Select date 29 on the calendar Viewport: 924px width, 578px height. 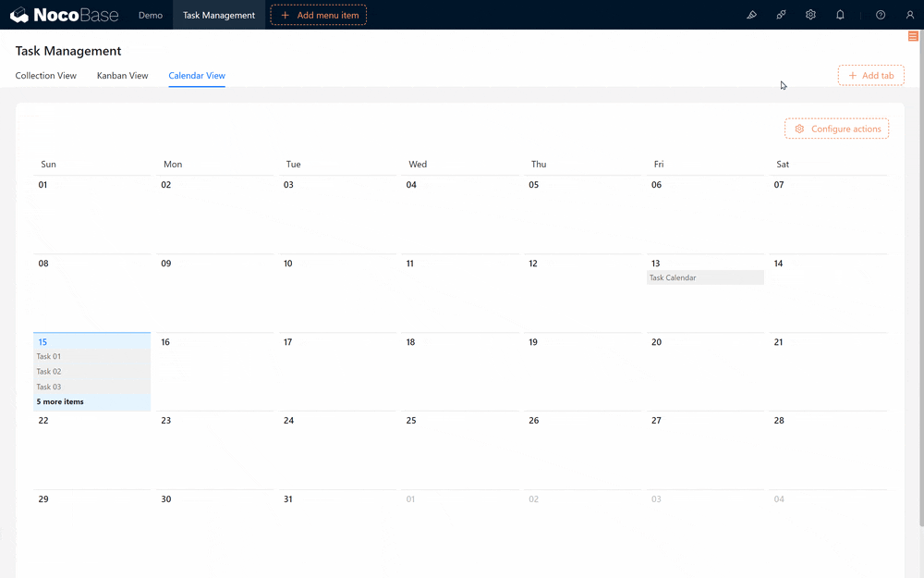(43, 499)
